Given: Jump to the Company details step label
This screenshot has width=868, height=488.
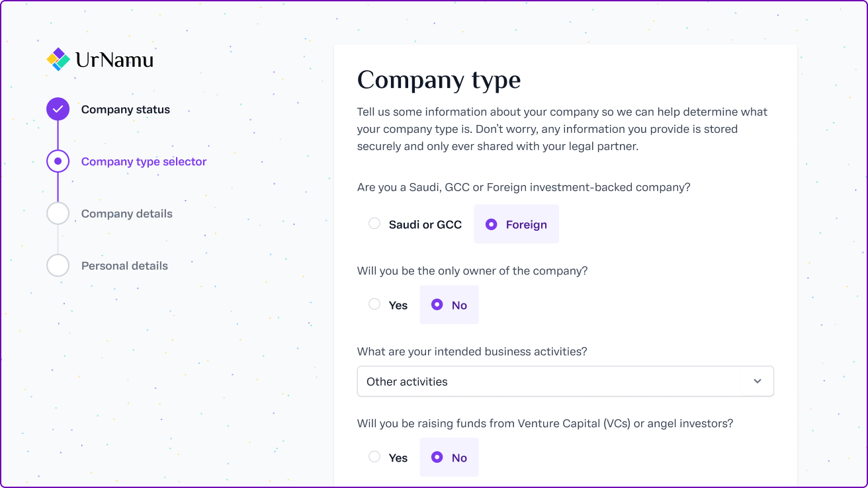Looking at the screenshot, I should (x=126, y=214).
